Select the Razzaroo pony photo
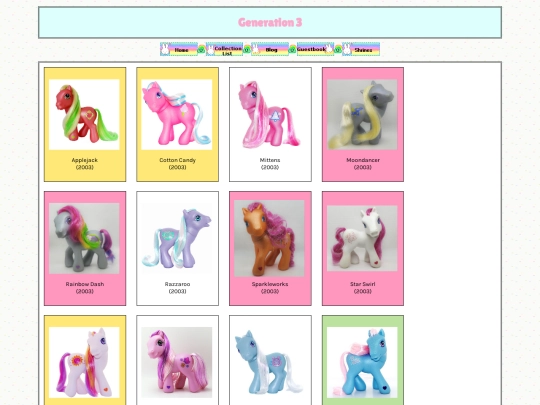Viewport: 540px width, 405px height. click(x=177, y=238)
